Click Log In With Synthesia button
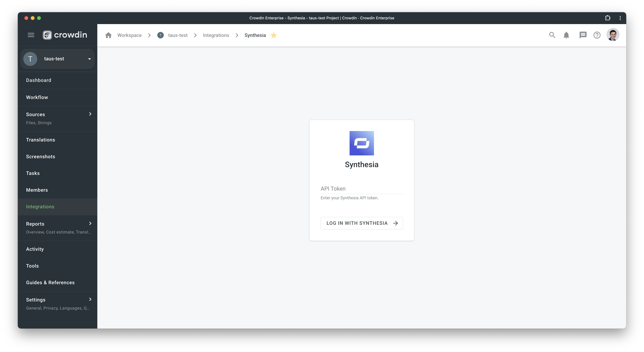 (x=361, y=223)
